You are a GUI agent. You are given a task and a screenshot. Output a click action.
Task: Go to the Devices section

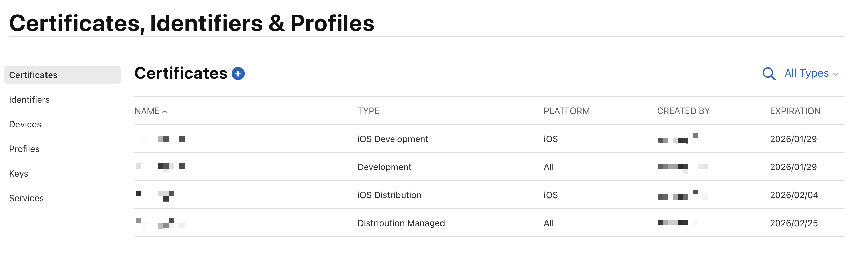pos(25,124)
